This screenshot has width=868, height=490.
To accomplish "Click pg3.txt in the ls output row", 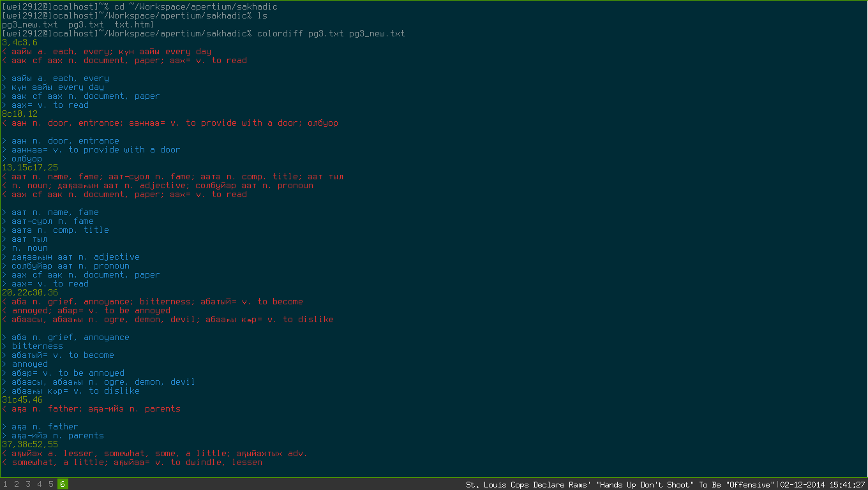I will click(86, 25).
